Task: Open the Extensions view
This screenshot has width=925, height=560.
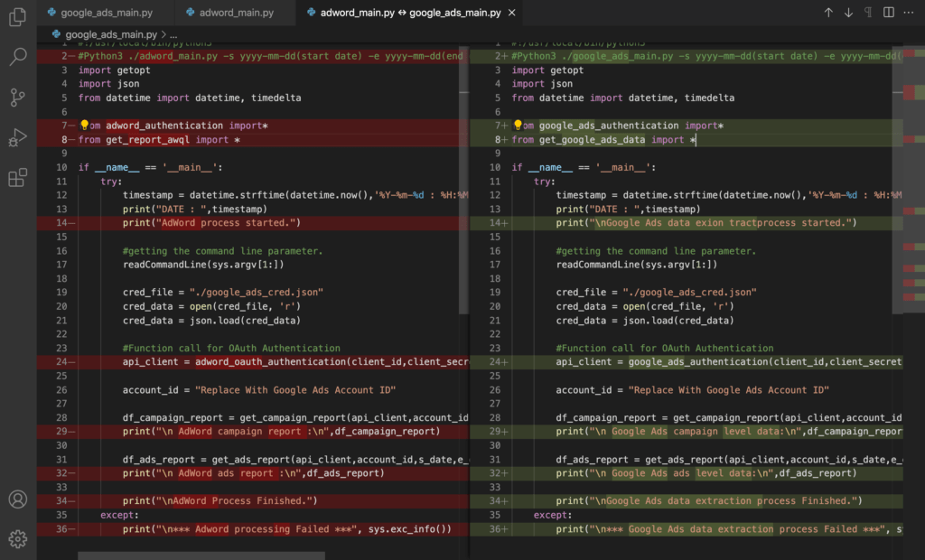Action: 17,178
